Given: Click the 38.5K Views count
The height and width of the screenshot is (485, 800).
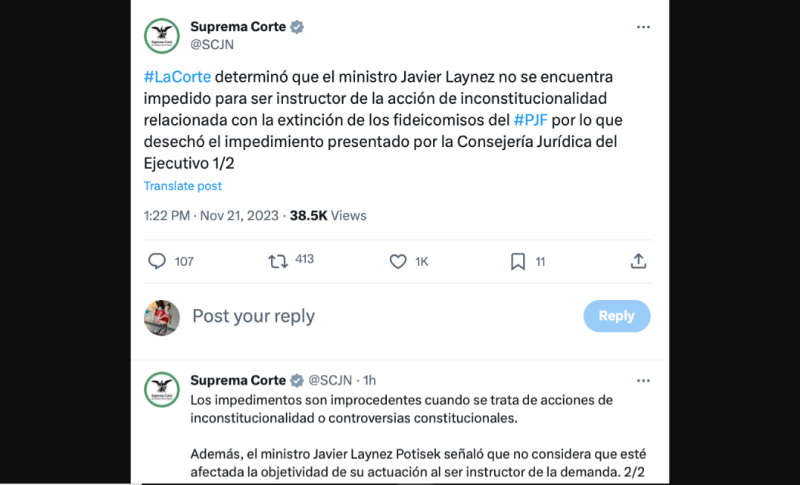Looking at the screenshot, I should (x=328, y=215).
